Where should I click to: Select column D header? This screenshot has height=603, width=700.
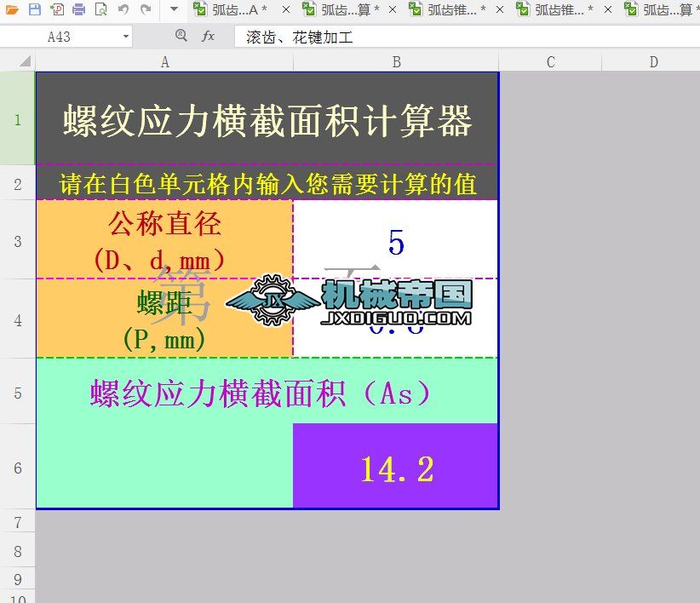point(652,62)
